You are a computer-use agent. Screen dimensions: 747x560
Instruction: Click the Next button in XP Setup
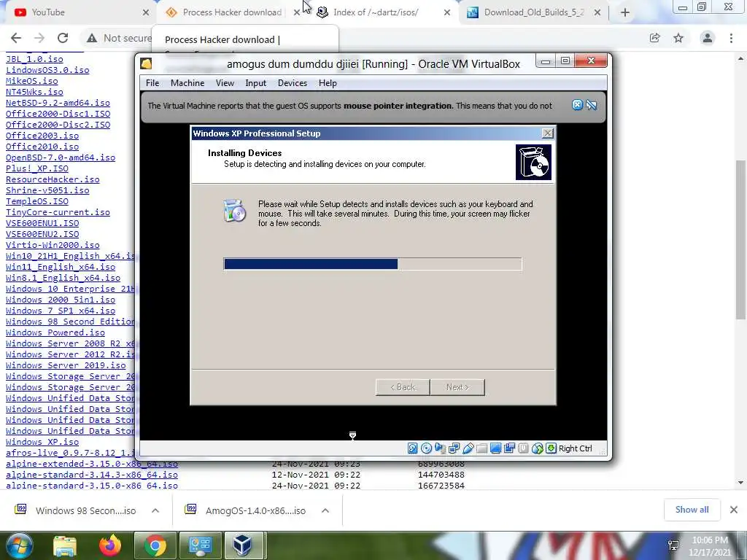pos(457,387)
